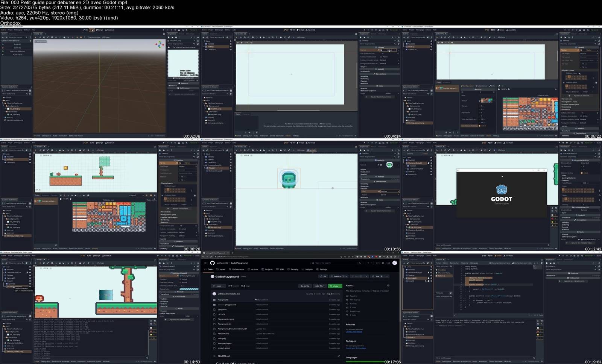Toggle TileMap visibility in the 12:42 frame
Viewport: 602px width, 364px height.
click(x=431, y=171)
